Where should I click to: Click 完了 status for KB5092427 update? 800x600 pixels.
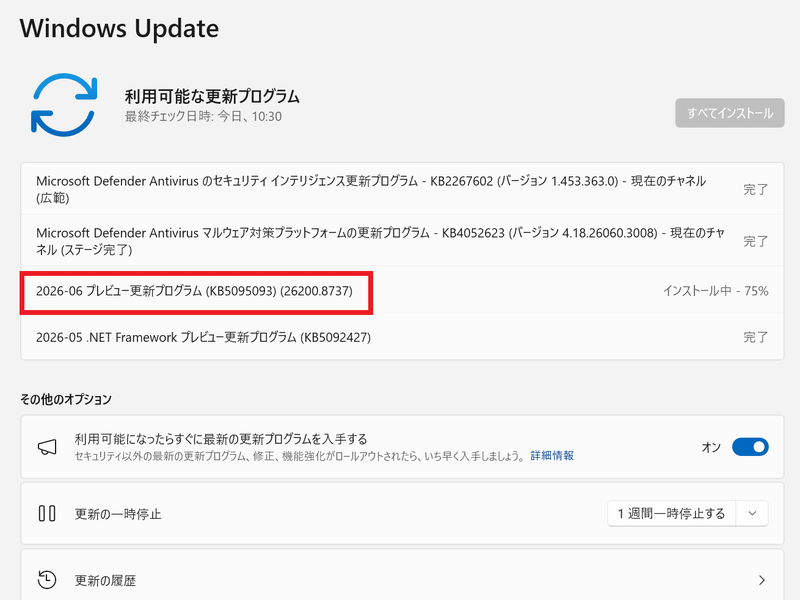[756, 337]
